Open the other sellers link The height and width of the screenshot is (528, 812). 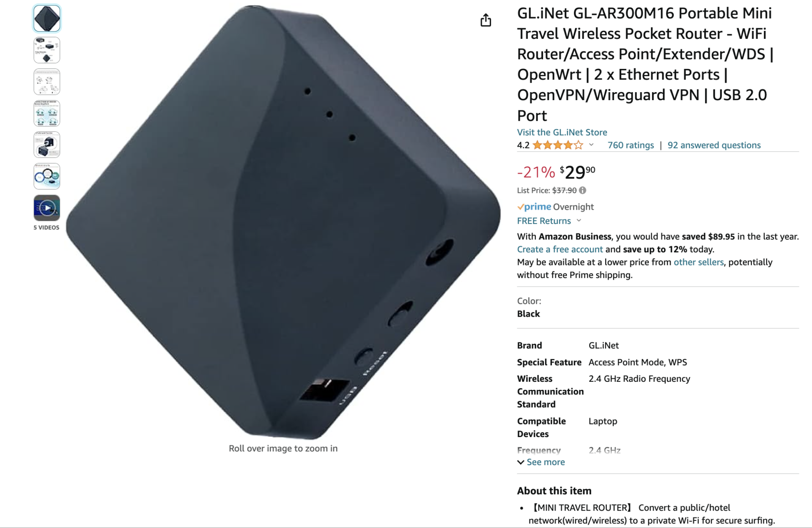coord(699,262)
